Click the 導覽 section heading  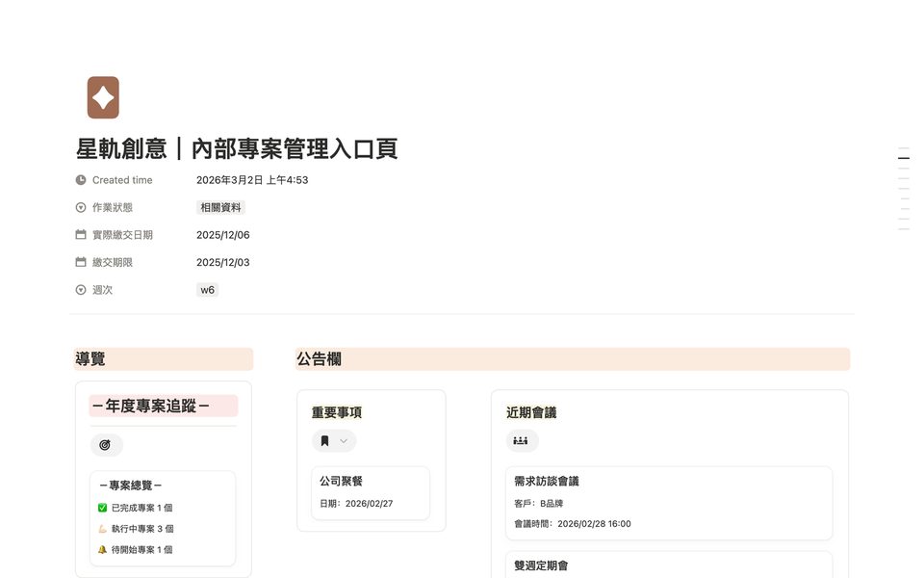[90, 358]
